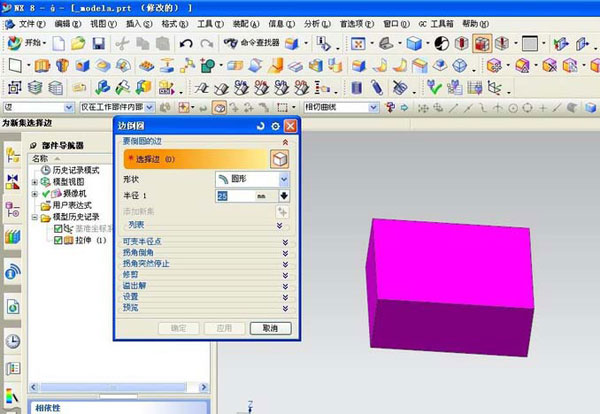Open the dialog settings gear icon

[275, 126]
